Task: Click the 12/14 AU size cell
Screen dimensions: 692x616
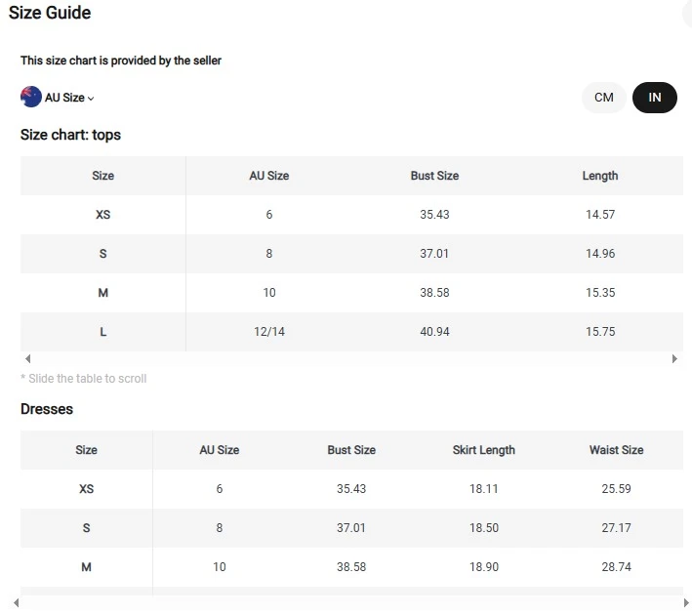Action: pos(269,332)
